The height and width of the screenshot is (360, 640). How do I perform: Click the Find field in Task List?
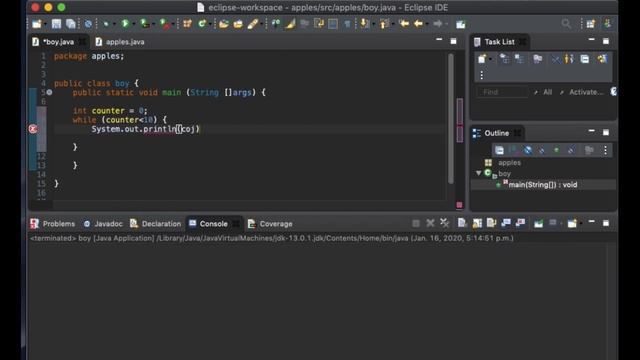[x=502, y=92]
